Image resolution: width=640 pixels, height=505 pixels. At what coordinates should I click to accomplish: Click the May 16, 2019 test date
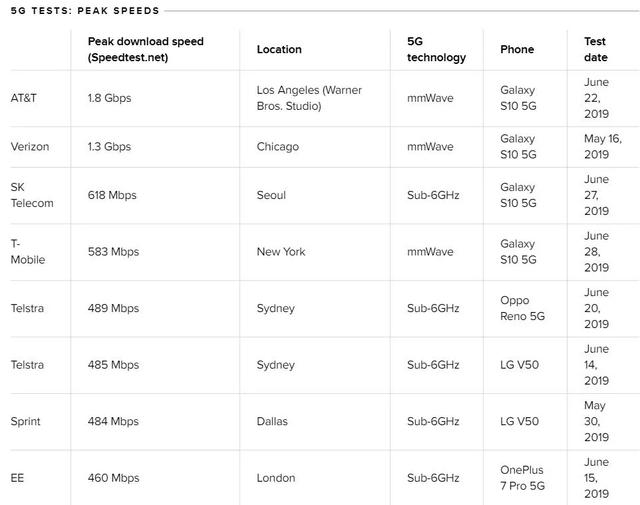click(x=602, y=147)
